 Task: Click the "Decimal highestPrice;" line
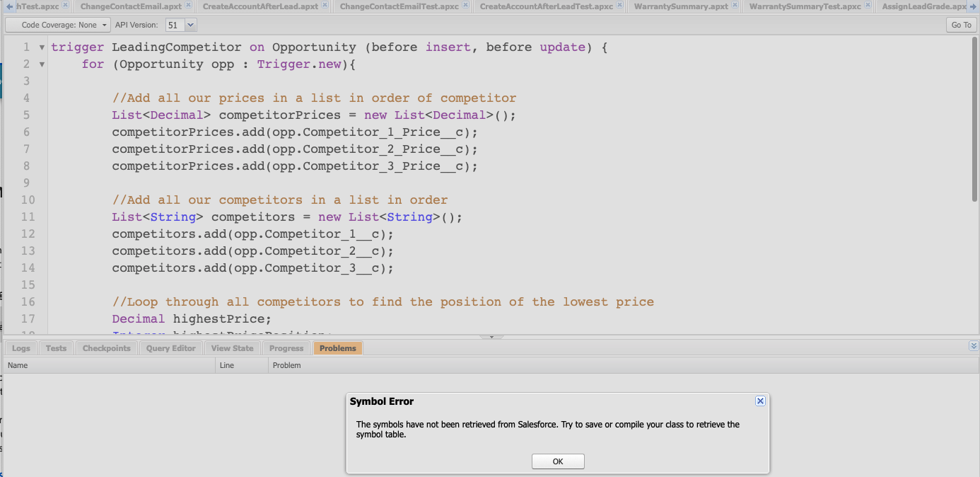click(192, 319)
